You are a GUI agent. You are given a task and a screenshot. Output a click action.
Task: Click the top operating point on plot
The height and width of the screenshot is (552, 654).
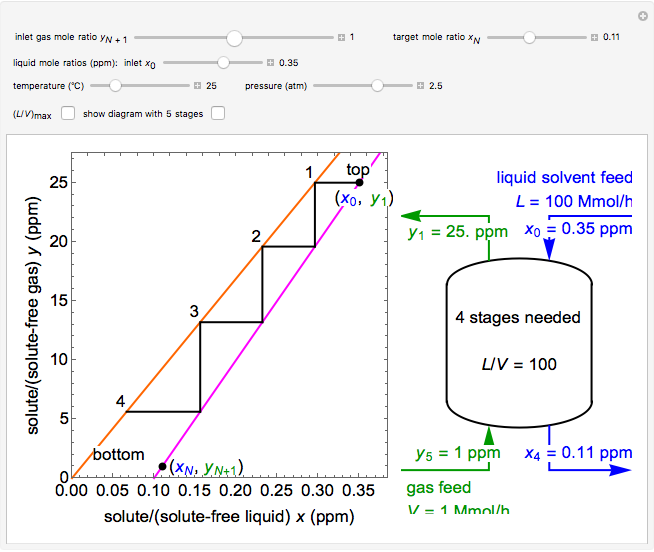[x=359, y=182]
